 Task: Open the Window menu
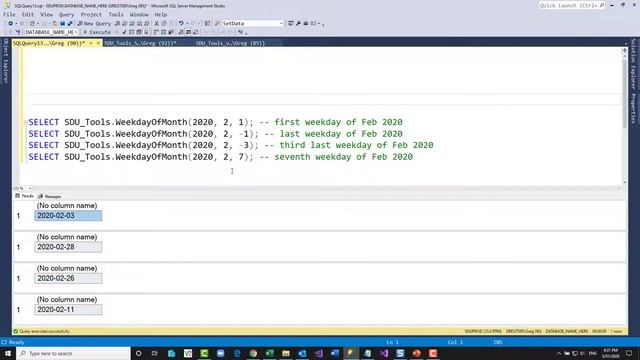pos(139,14)
